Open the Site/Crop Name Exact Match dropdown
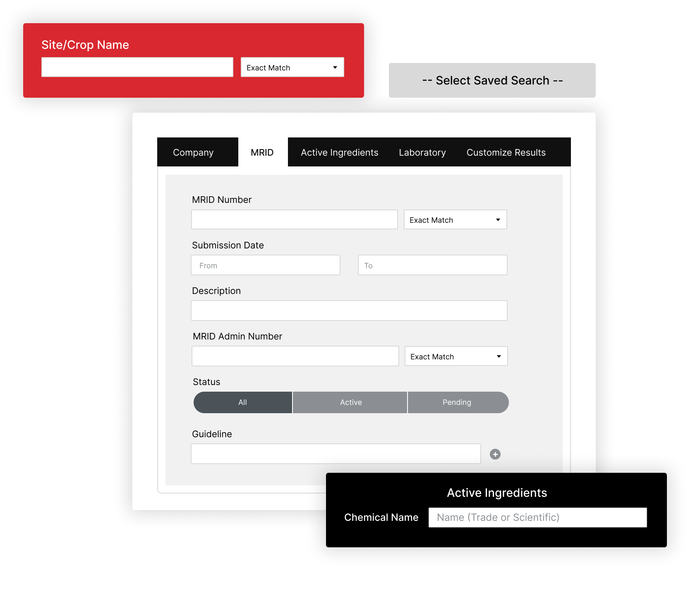The image size is (700, 597). pos(292,67)
